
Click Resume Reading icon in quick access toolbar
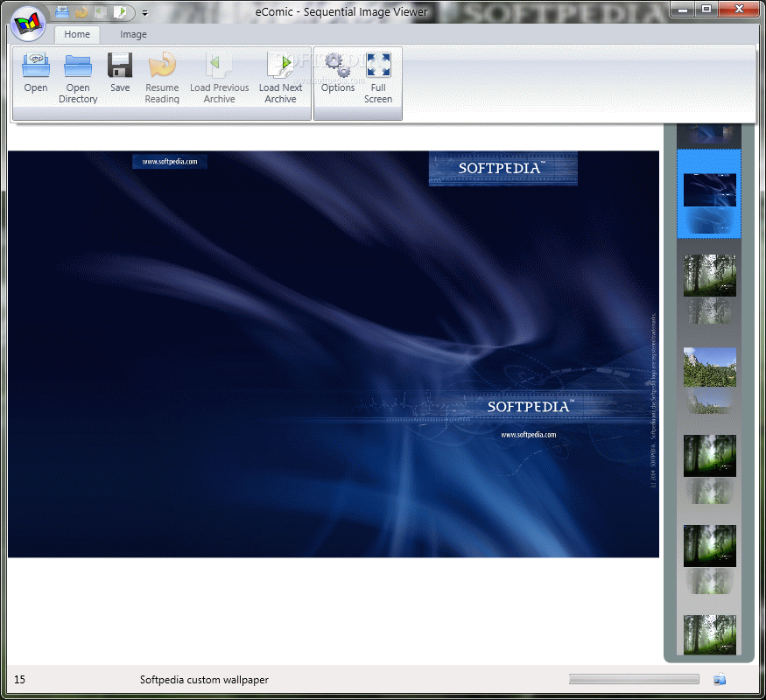81,11
